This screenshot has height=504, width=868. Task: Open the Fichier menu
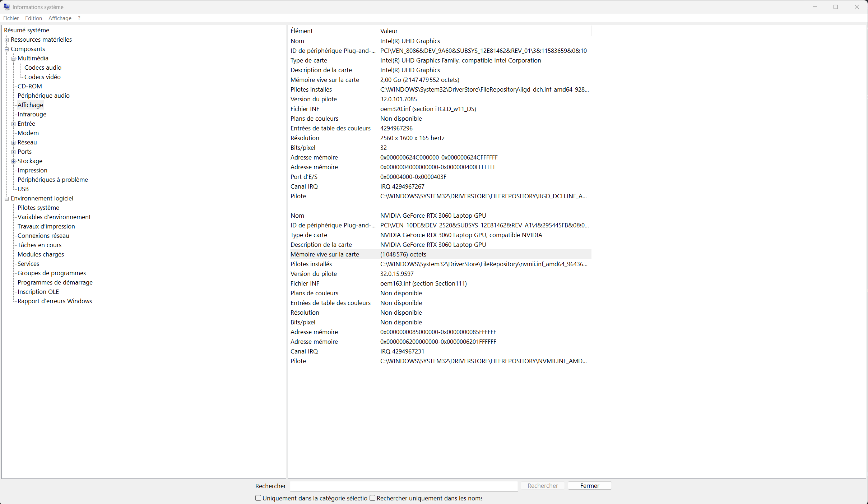coord(11,18)
